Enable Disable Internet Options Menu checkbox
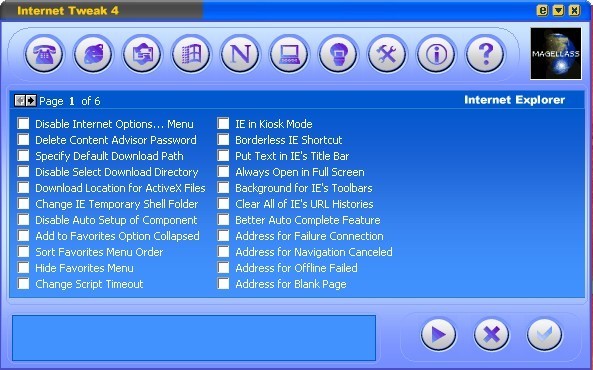 point(23,123)
